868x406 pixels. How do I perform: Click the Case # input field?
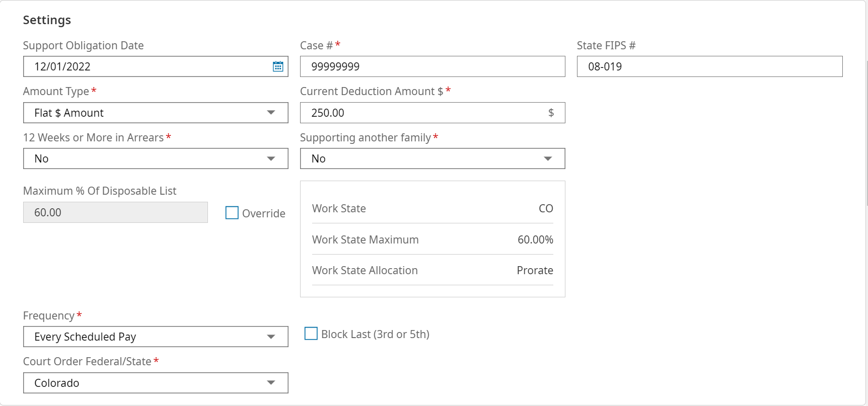[432, 66]
